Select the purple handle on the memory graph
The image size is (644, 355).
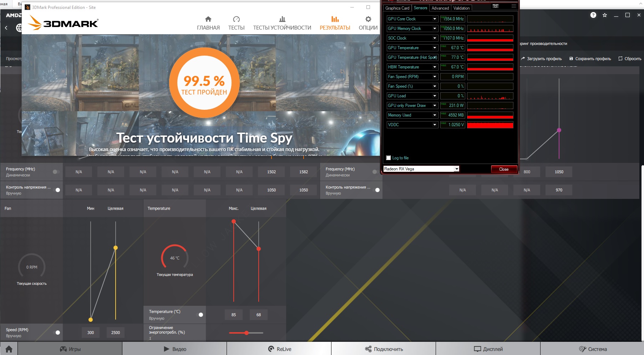(x=559, y=130)
